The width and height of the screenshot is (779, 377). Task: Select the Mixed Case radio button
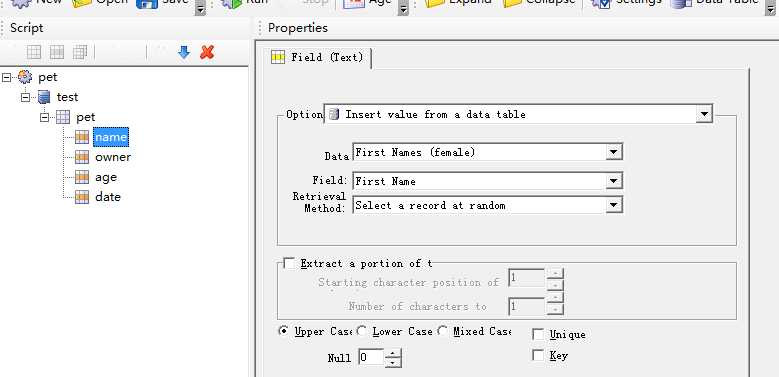click(442, 331)
